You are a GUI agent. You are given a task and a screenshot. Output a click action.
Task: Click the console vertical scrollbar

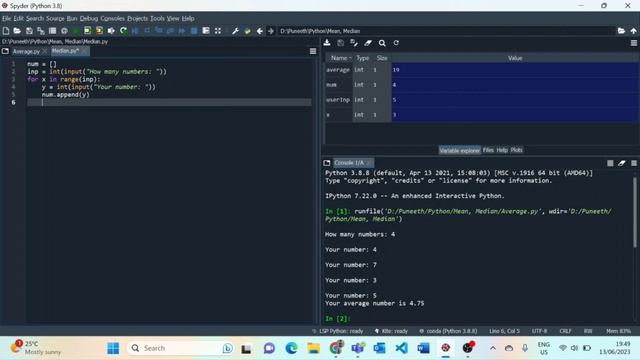(635, 212)
